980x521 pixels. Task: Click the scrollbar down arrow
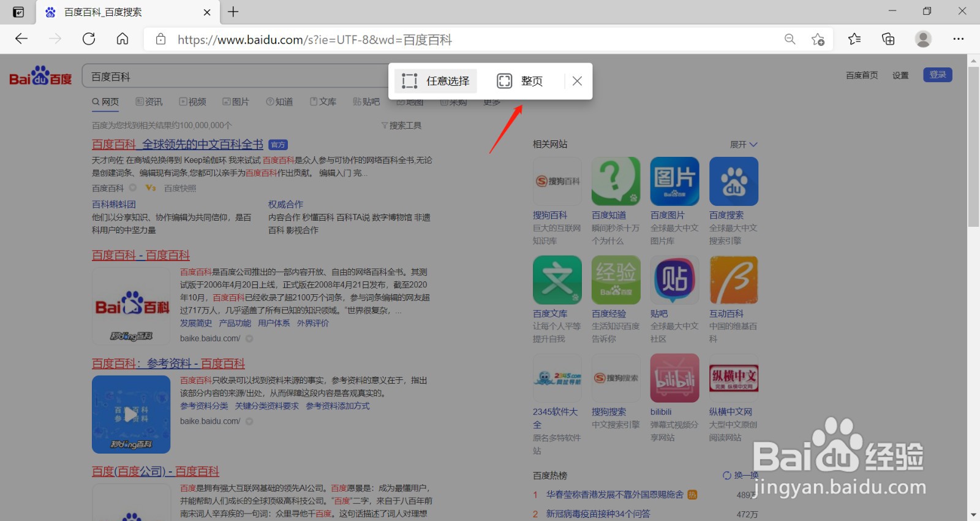(x=974, y=515)
